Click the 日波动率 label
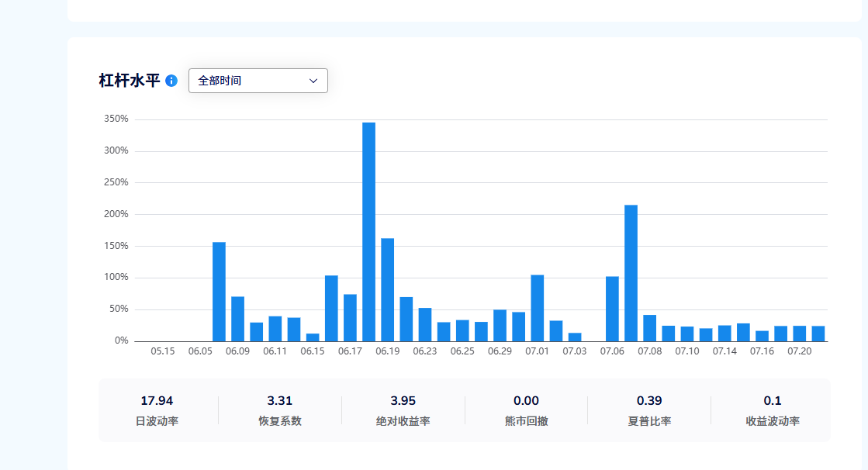 click(157, 421)
